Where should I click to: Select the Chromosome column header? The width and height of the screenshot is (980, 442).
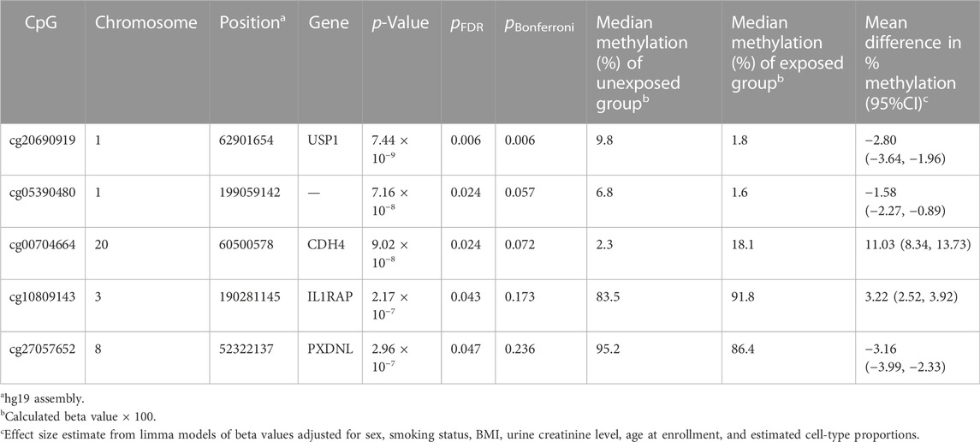coord(146,23)
